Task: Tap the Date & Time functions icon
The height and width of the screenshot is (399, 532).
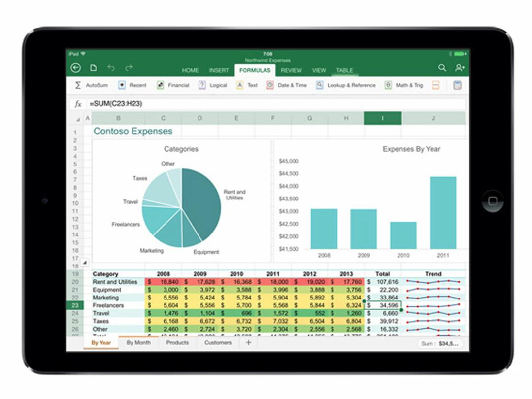Action: (x=270, y=85)
